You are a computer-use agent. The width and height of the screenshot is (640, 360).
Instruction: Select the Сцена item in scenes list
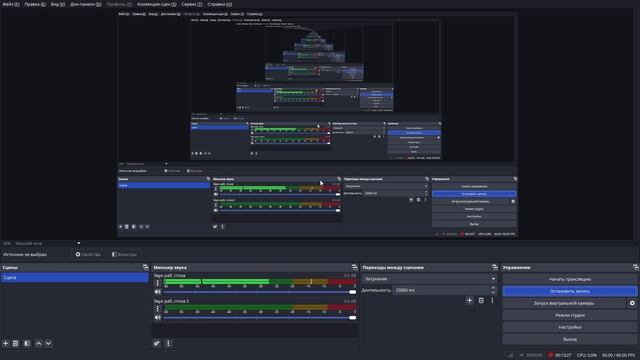coord(74,278)
